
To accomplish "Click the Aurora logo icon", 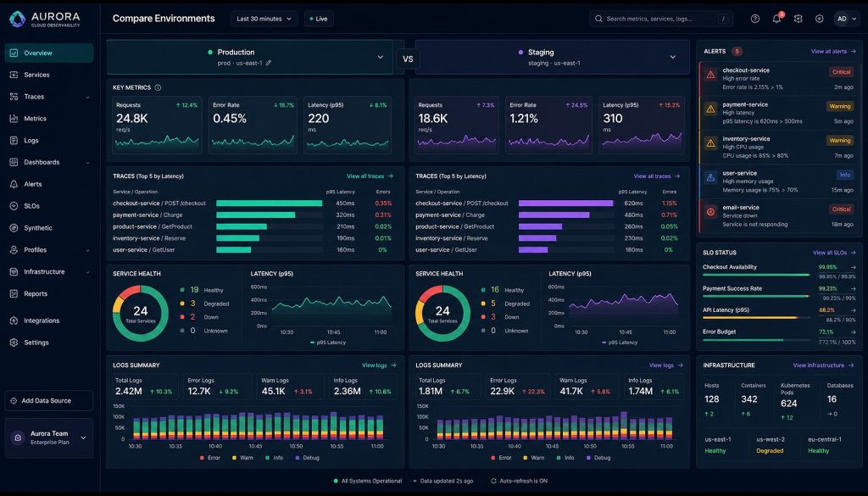I will [x=17, y=19].
